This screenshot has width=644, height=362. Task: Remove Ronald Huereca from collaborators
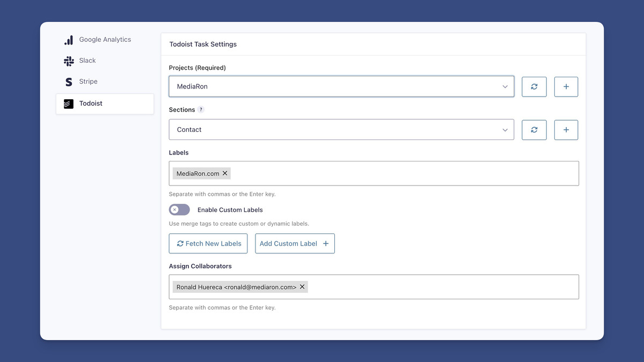[x=302, y=287]
